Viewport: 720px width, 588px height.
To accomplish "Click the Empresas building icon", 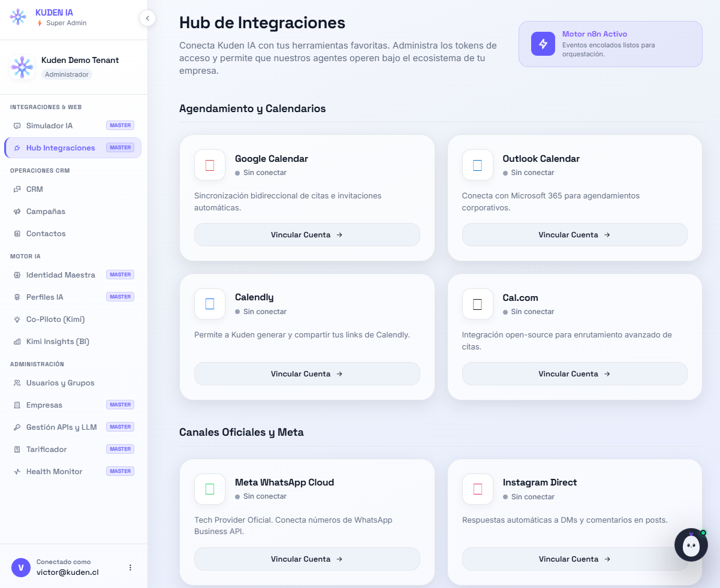I will coord(17,405).
